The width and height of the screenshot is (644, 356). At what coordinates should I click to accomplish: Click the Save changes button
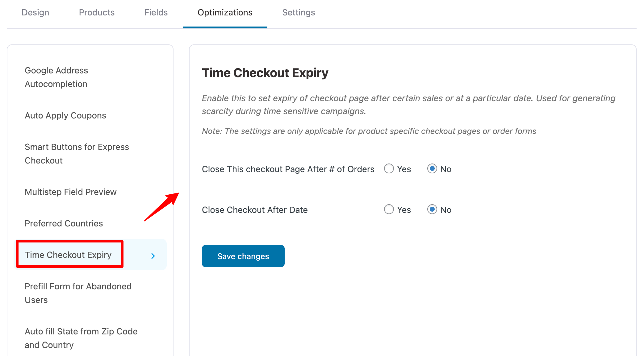[243, 256]
